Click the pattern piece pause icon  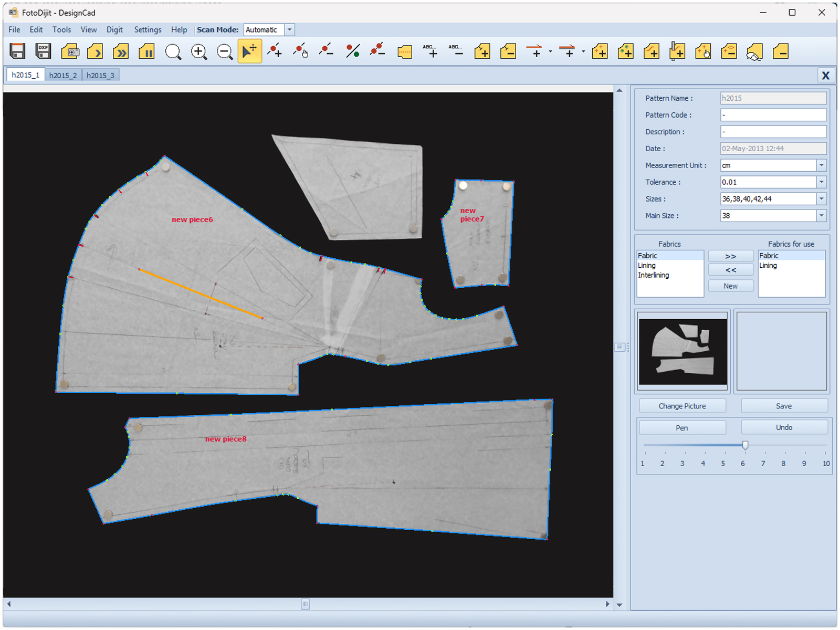[x=146, y=51]
